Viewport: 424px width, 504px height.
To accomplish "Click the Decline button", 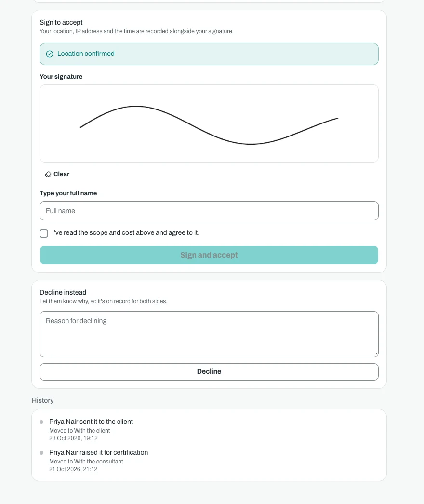I will point(209,372).
